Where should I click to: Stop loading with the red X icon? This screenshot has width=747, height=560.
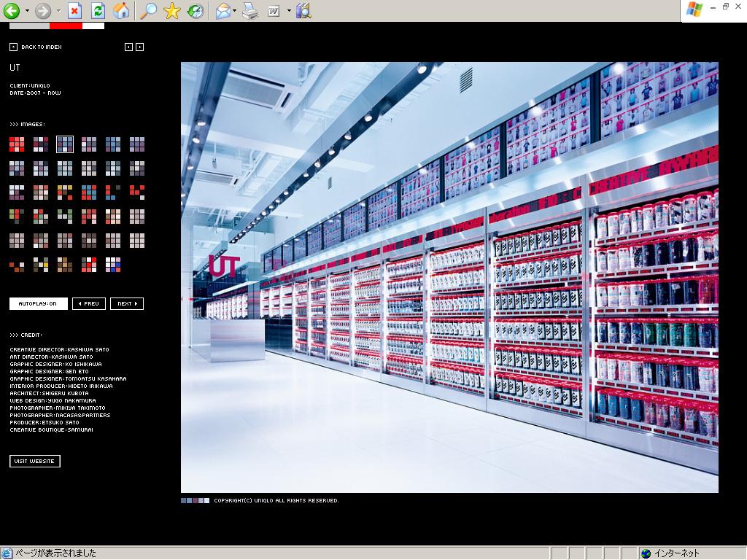point(75,10)
